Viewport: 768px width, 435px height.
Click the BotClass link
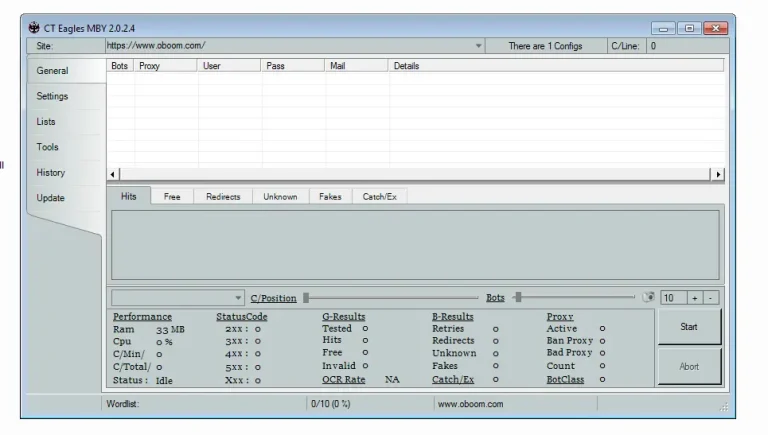(565, 379)
